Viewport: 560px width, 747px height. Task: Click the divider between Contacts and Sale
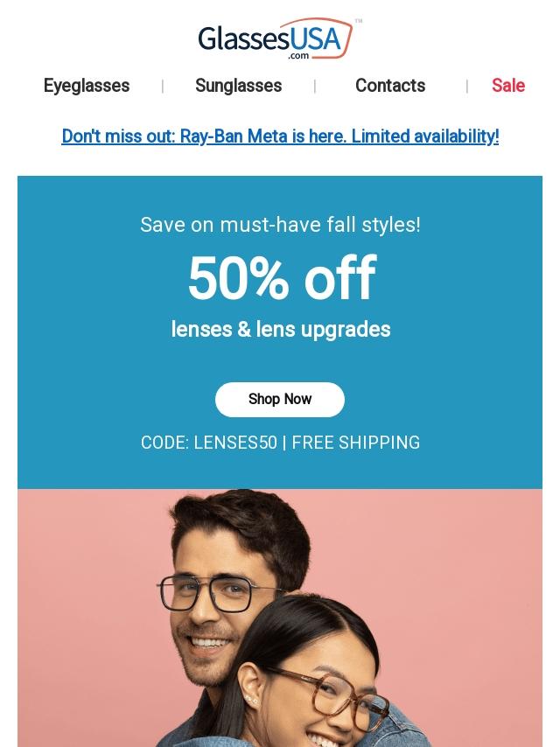pyautogui.click(x=467, y=86)
